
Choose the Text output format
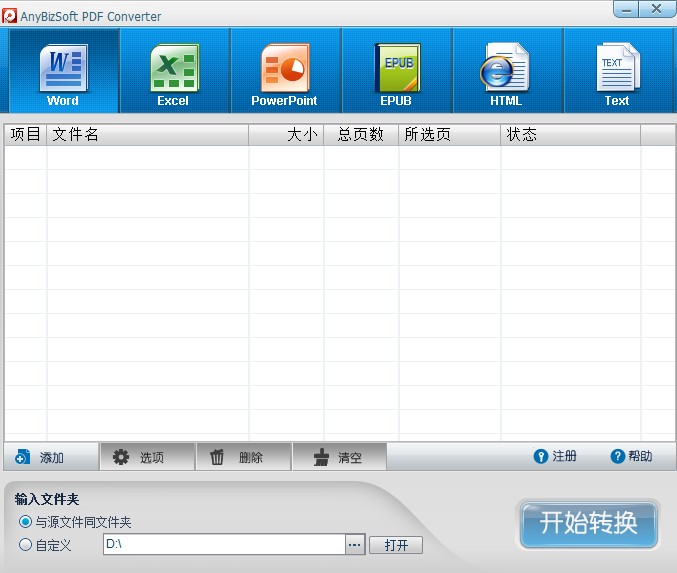pos(618,71)
